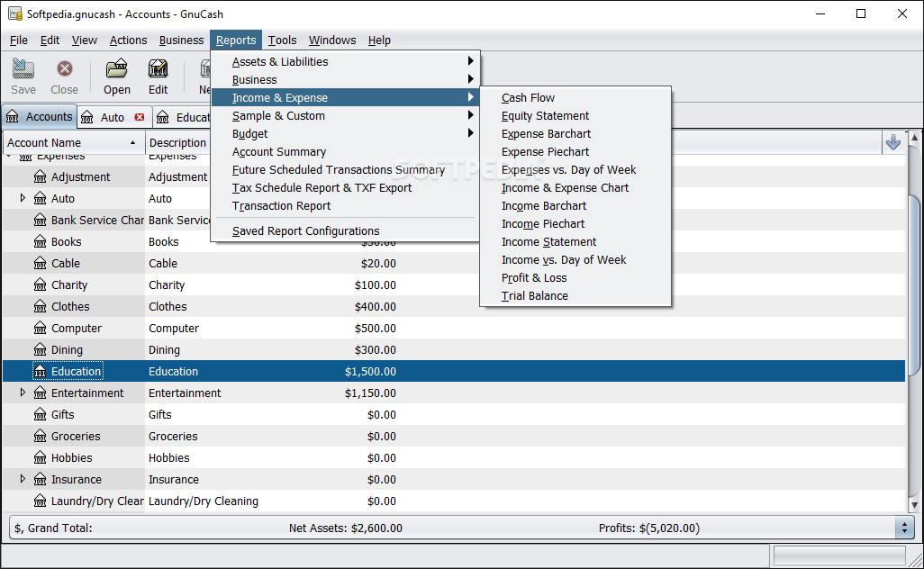This screenshot has height=569, width=924.
Task: Select Income Barchart report
Action: 575,205
